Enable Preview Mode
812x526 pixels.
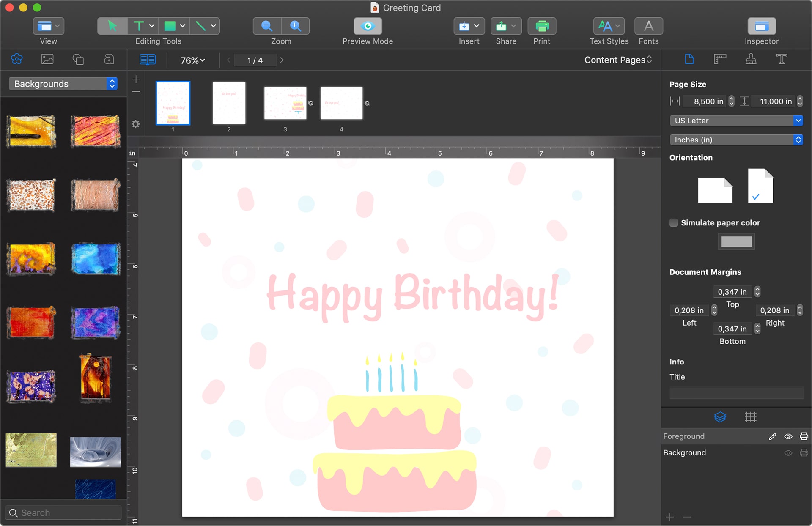click(x=367, y=26)
